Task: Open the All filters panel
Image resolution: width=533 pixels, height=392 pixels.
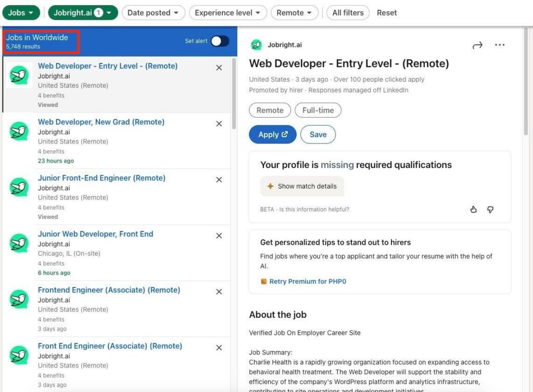Action: 348,12
